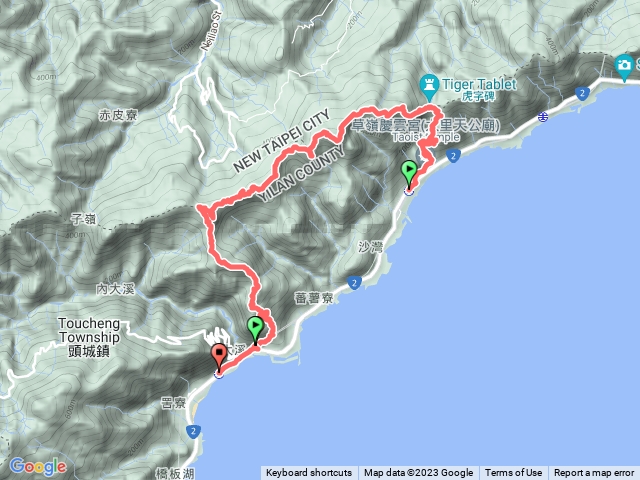Click the route 2 shield near temple
Screen dimensions: 640x480
[453, 156]
